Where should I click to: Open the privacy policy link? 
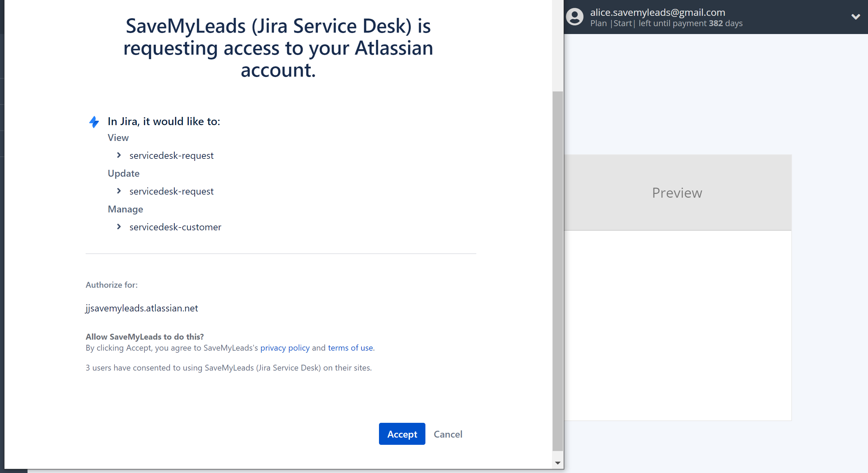[x=285, y=348]
